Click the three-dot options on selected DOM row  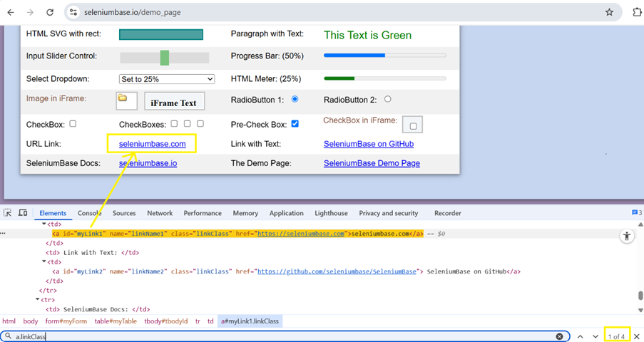point(3,234)
